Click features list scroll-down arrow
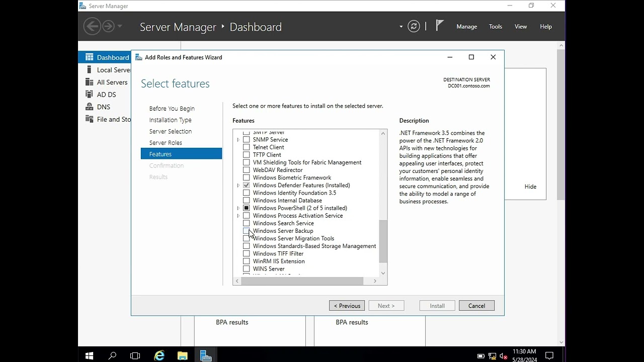This screenshot has height=362, width=644. click(x=383, y=273)
